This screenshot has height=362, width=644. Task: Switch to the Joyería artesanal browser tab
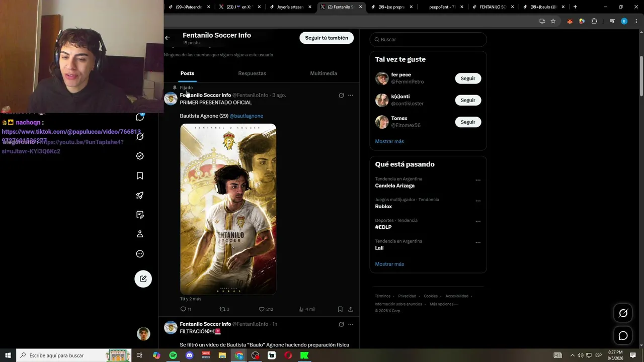coord(290,7)
